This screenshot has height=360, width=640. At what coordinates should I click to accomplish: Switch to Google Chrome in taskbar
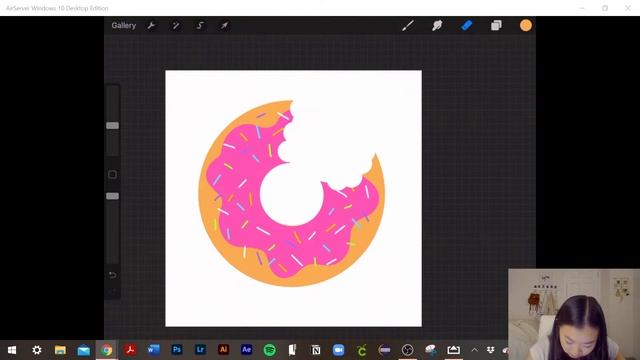click(107, 350)
